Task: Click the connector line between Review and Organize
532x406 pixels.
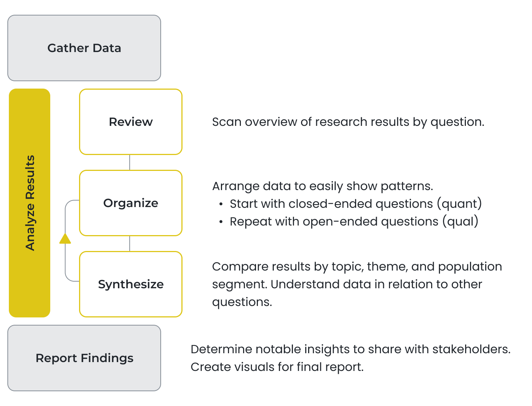Action: (x=130, y=162)
